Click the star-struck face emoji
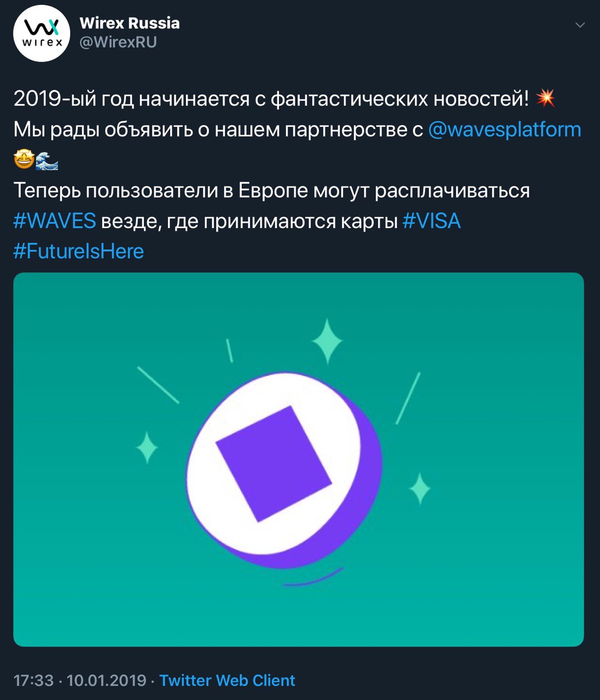This screenshot has width=600, height=700. coord(24,160)
